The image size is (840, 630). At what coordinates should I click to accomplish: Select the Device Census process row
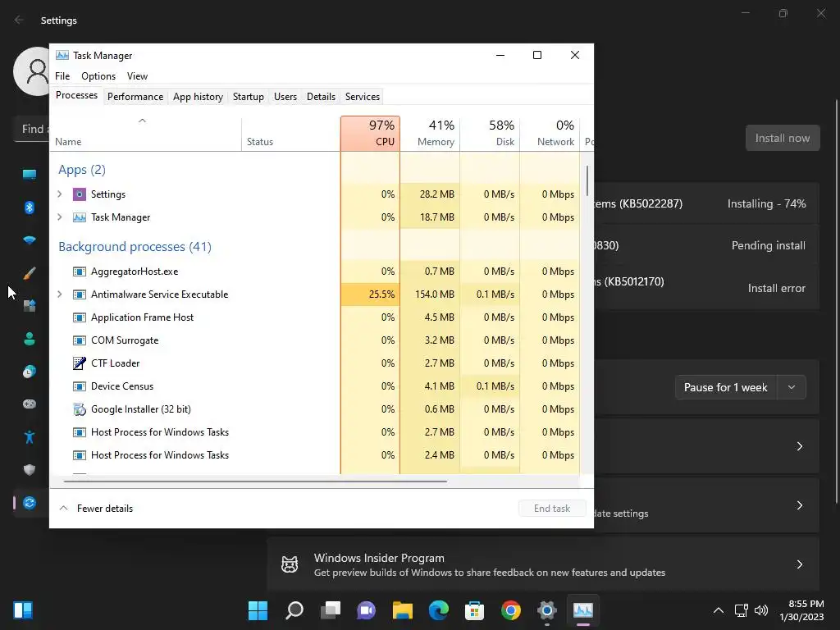[315, 386]
